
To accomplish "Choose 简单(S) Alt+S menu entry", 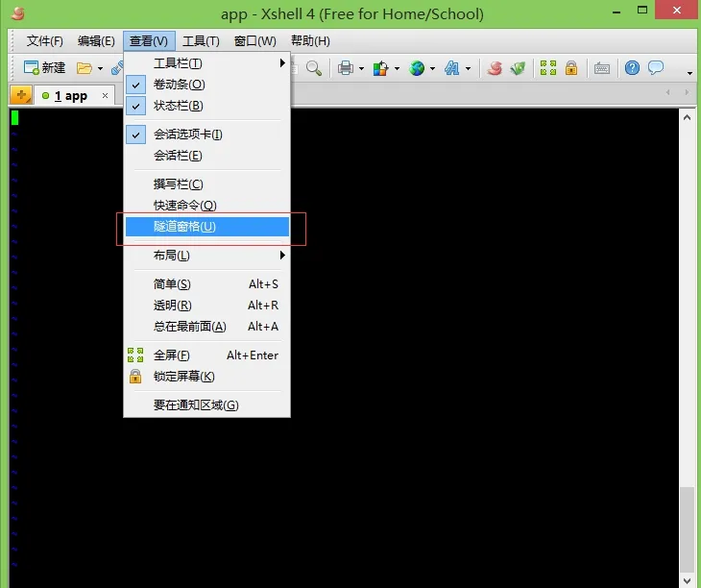I will [x=207, y=284].
